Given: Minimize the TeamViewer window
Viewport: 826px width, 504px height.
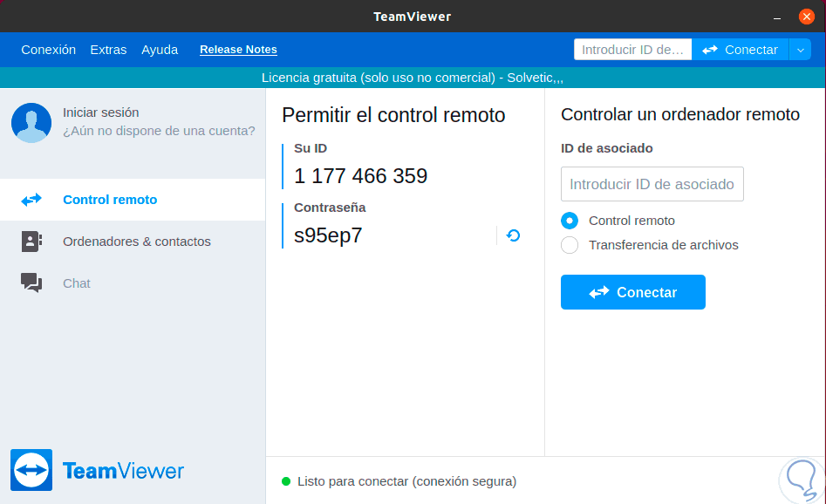Looking at the screenshot, I should coord(777,17).
